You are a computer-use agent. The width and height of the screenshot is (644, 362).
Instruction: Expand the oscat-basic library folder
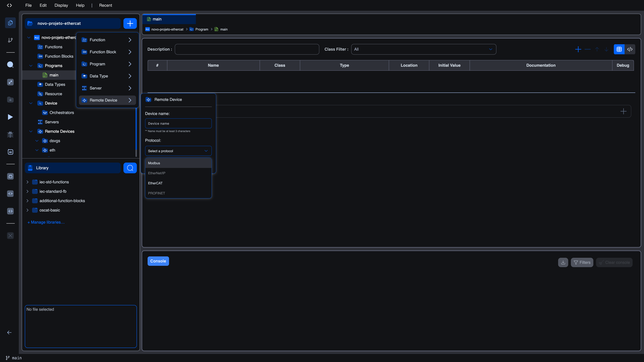click(28, 210)
